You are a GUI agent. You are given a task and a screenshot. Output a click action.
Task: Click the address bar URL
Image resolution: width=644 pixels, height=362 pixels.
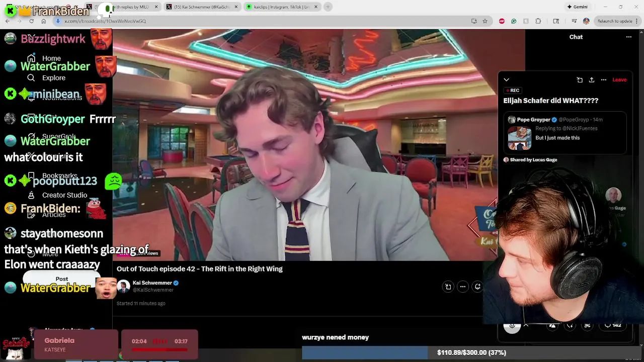click(x=105, y=21)
